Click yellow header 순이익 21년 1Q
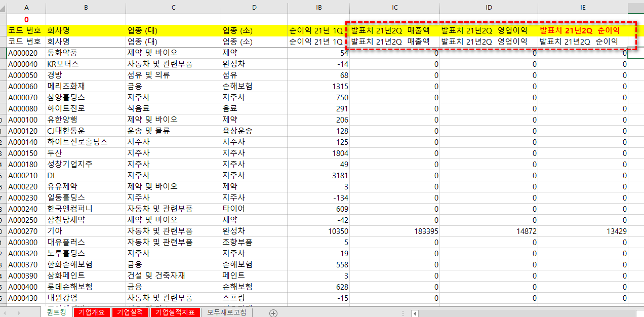The height and width of the screenshot is (317, 644). tap(318, 30)
